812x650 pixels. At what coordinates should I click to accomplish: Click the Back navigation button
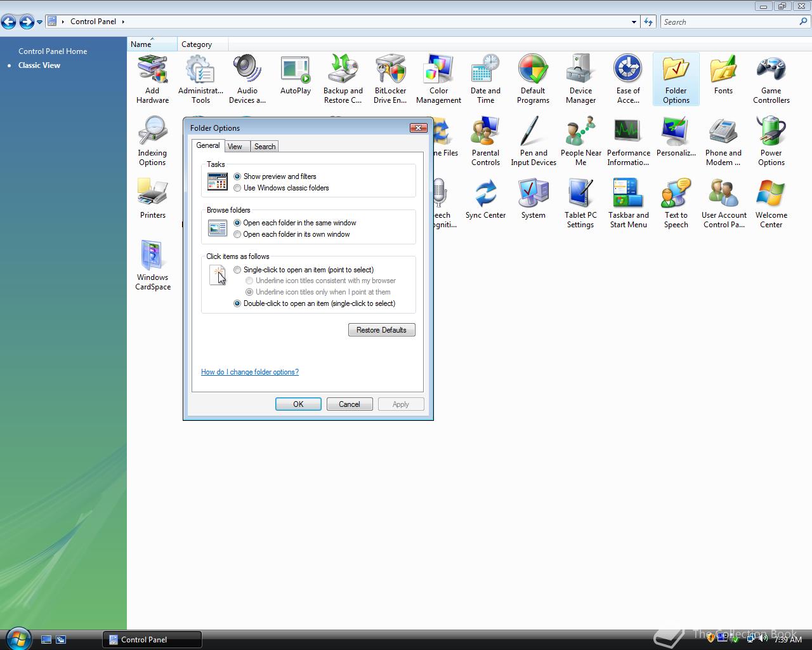9,22
